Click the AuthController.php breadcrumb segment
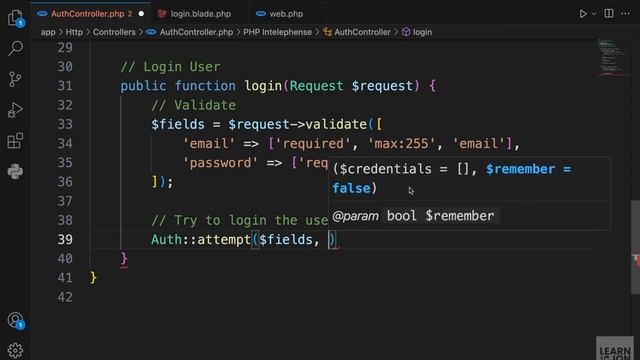 coord(196,32)
